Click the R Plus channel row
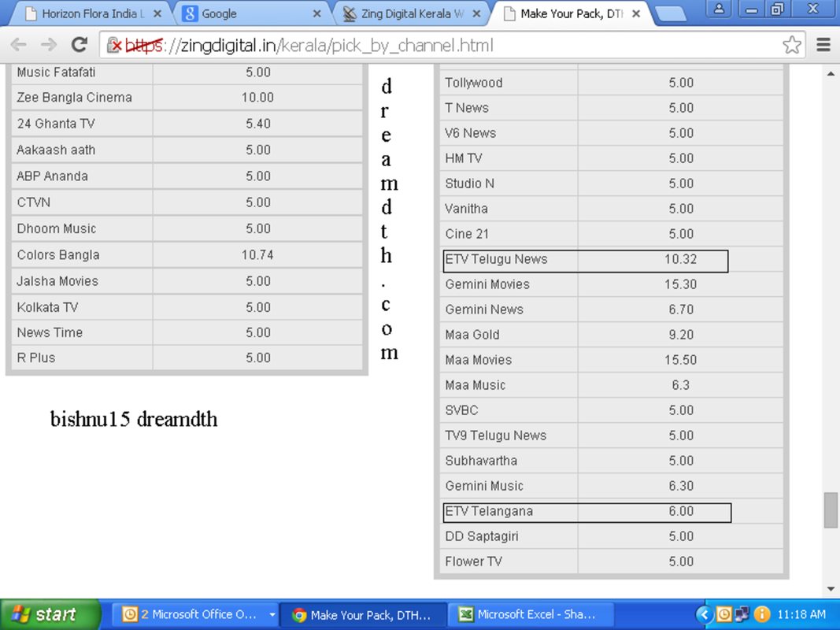840x630 pixels. coord(187,358)
